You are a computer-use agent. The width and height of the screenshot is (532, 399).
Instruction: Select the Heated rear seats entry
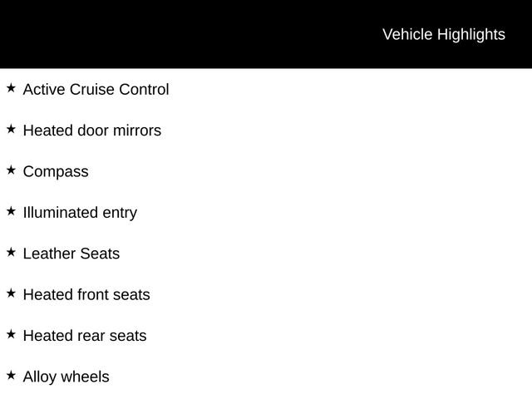pos(85,336)
